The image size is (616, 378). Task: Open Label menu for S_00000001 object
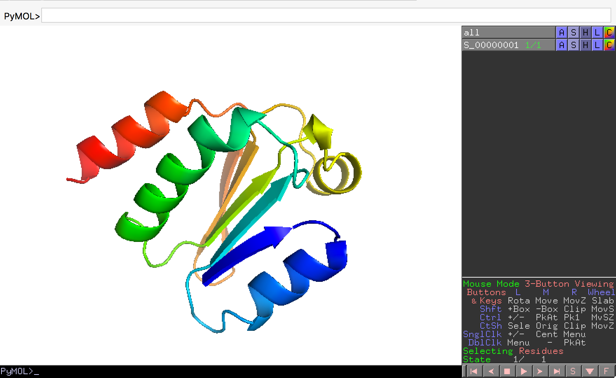pyautogui.click(x=597, y=45)
